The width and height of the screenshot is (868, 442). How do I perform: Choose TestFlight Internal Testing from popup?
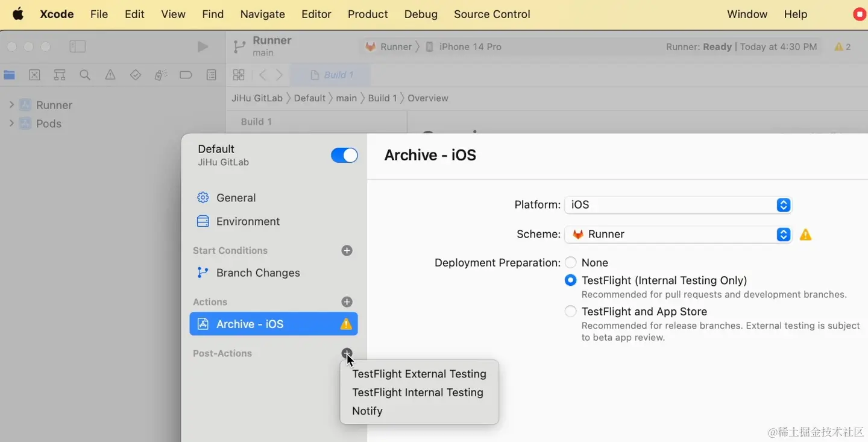point(418,393)
